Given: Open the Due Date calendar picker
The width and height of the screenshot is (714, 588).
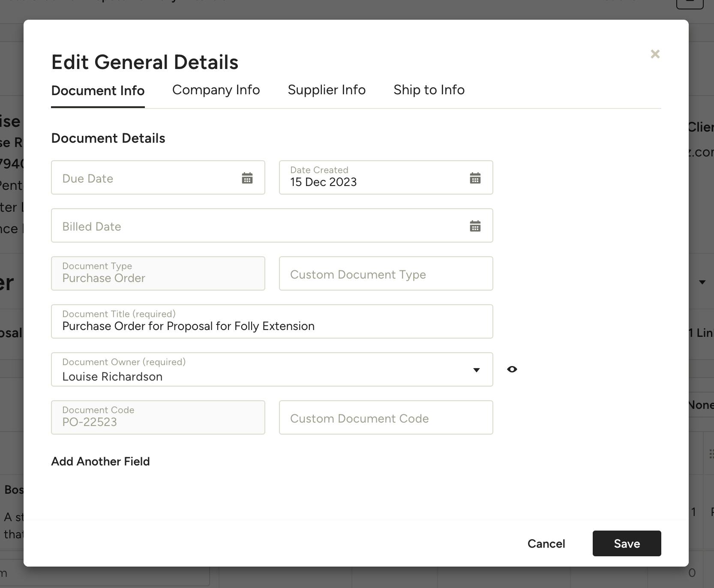Looking at the screenshot, I should 247,178.
